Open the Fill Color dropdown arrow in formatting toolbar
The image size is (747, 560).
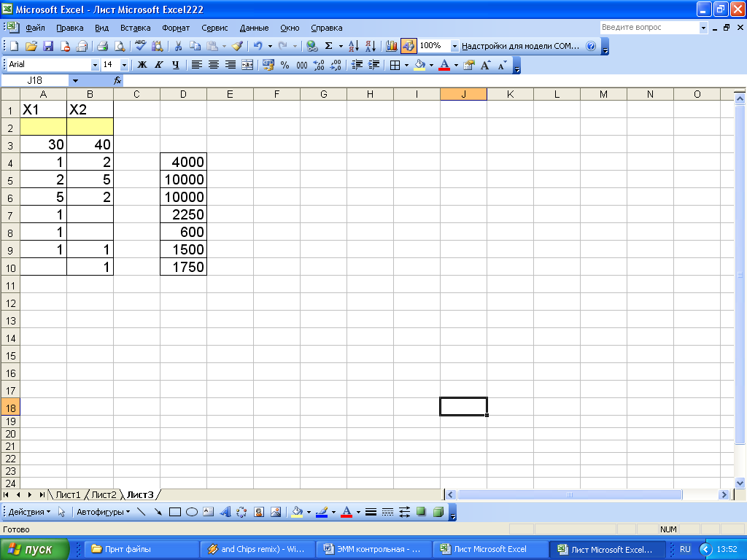click(x=432, y=65)
